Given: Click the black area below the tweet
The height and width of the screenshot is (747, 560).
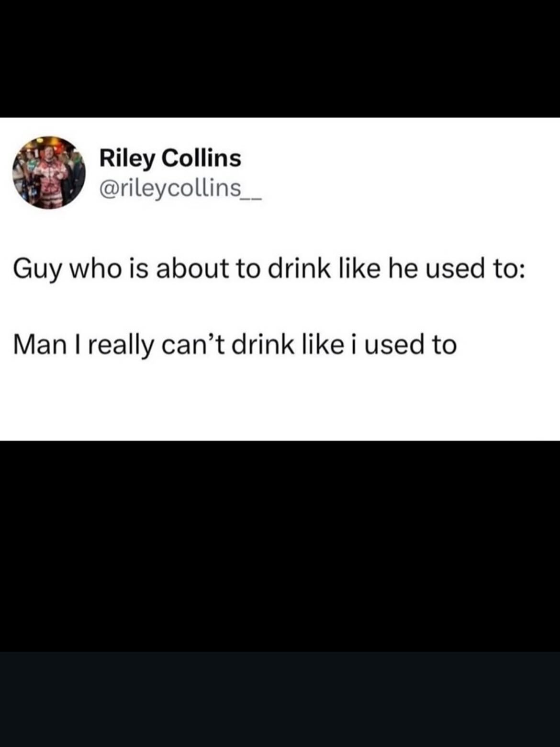Looking at the screenshot, I should (x=280, y=546).
